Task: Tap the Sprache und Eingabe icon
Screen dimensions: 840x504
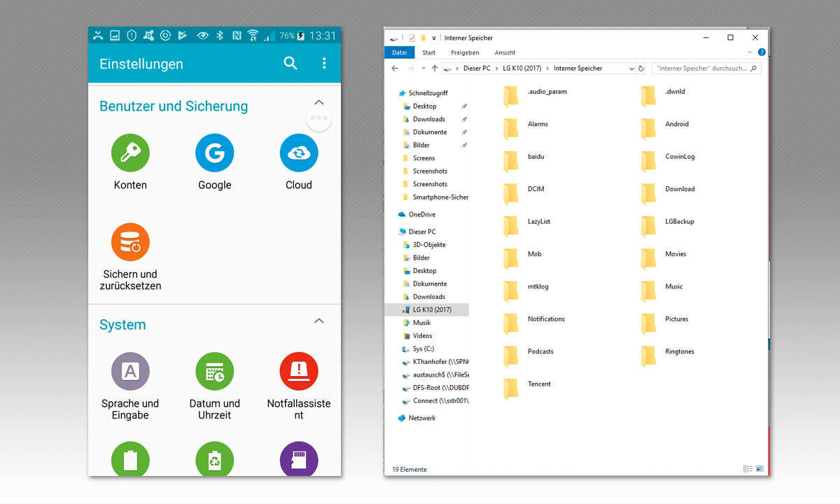Action: (130, 371)
